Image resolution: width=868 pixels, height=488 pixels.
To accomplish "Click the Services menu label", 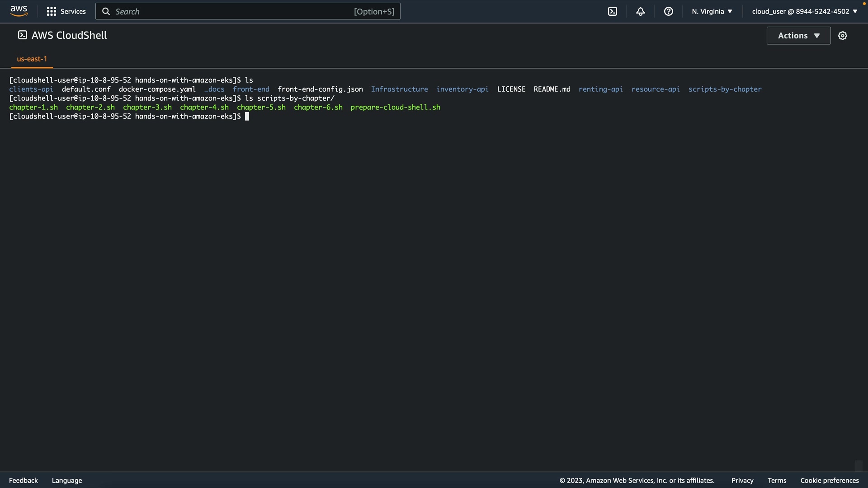I will pos(73,11).
